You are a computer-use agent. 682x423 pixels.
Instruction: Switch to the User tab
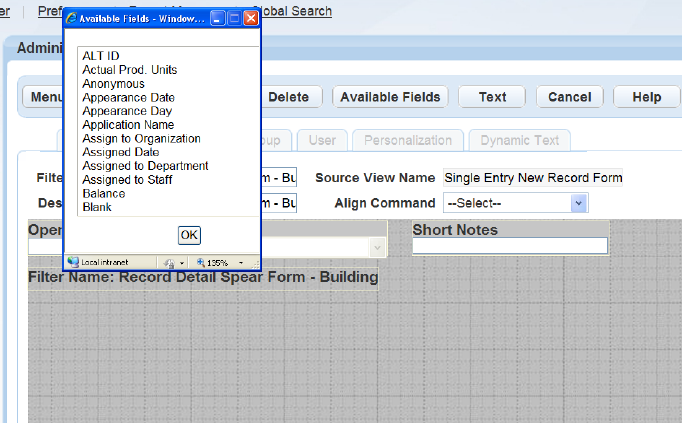coord(322,140)
